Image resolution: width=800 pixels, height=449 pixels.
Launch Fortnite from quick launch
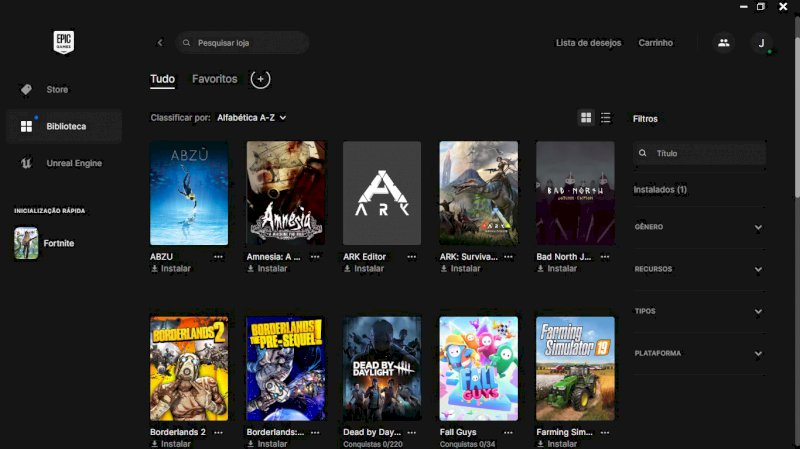coord(45,243)
